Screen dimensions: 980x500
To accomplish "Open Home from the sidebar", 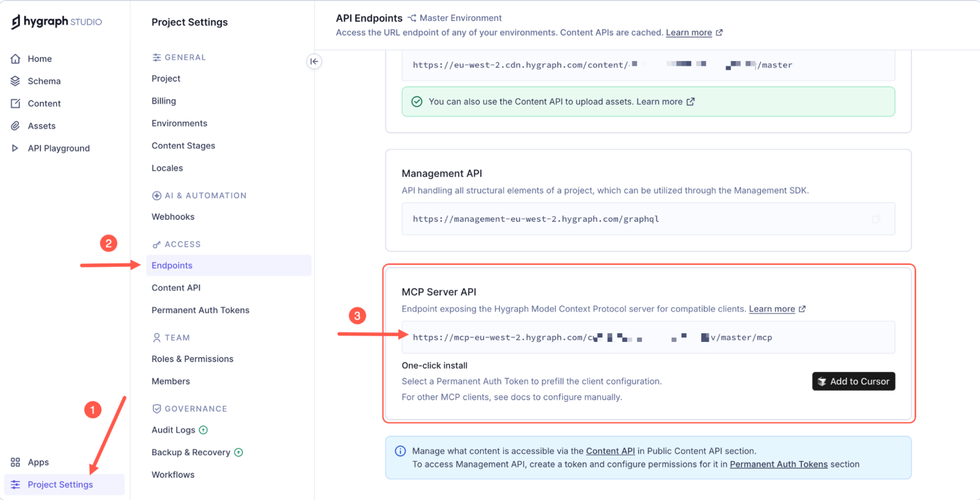I will pyautogui.click(x=40, y=58).
